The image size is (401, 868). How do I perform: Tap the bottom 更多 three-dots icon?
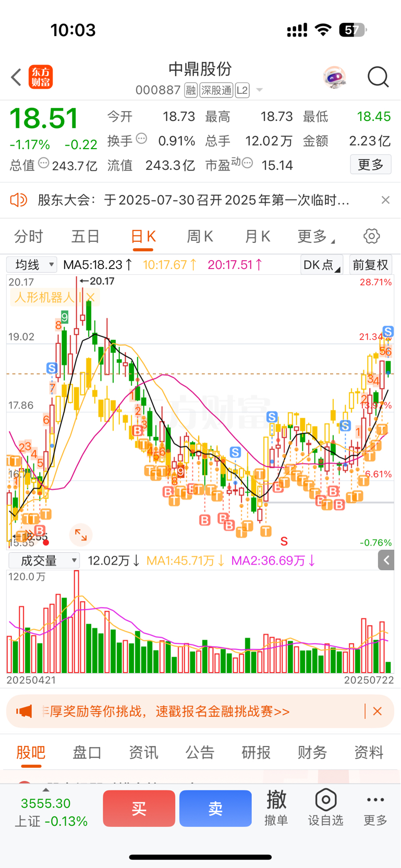(375, 808)
